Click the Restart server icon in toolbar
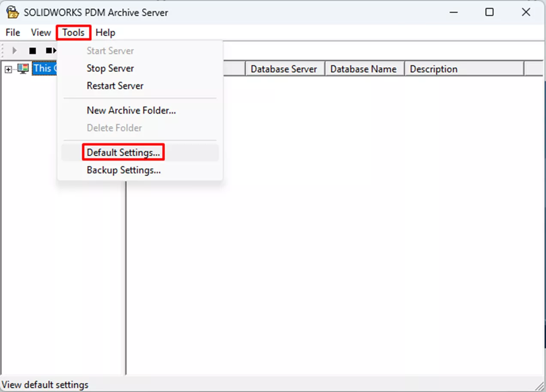The width and height of the screenshot is (546, 392). coord(51,51)
